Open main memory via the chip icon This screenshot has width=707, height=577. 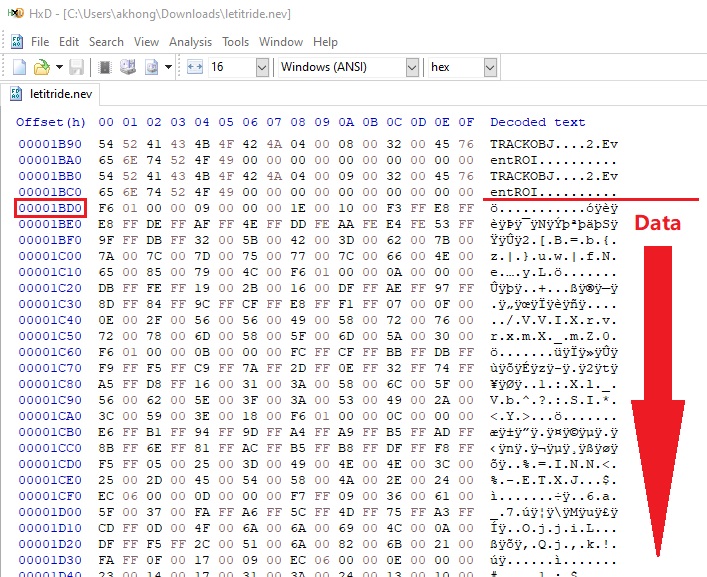104,67
